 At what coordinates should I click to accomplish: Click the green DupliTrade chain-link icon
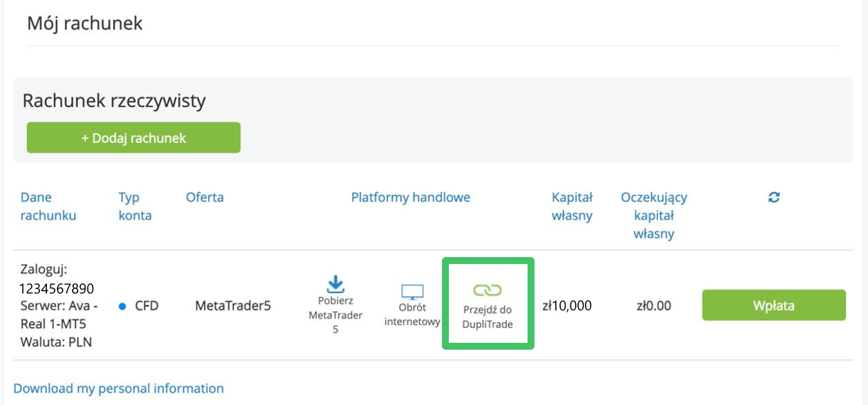point(488,290)
